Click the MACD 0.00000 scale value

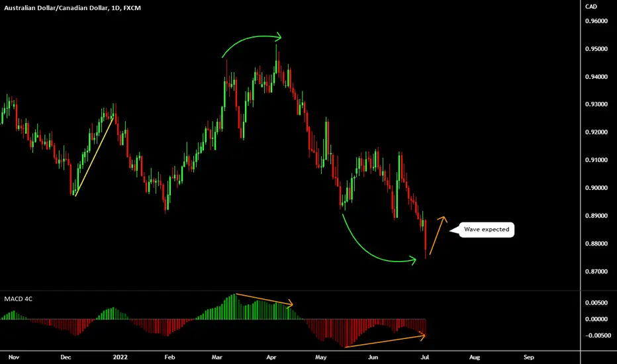tap(596, 319)
